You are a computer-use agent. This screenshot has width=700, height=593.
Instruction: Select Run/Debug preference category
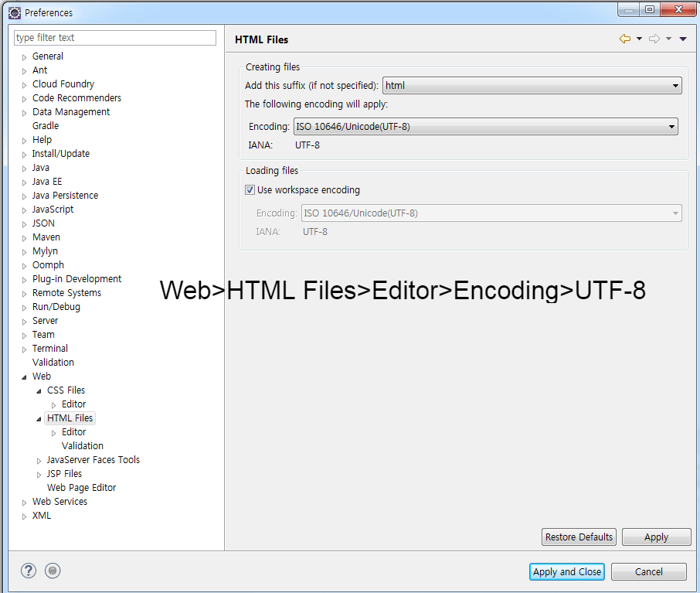tap(56, 307)
